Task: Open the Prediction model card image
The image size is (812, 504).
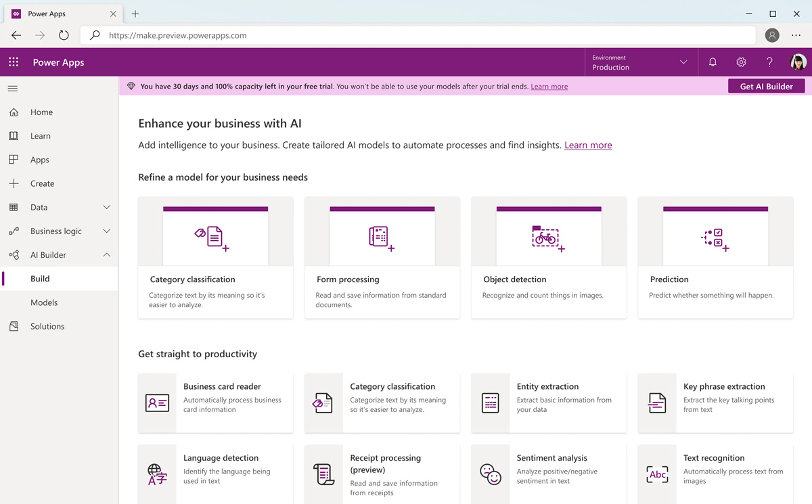Action: pyautogui.click(x=715, y=231)
